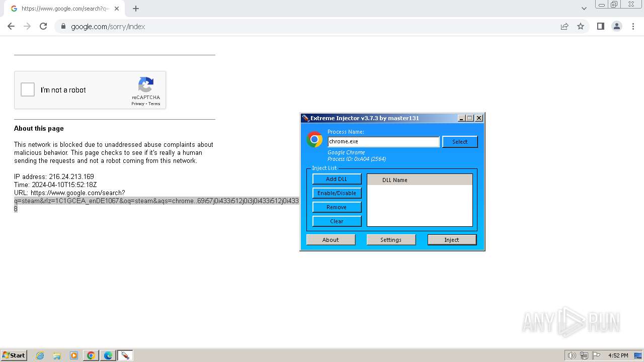This screenshot has height=362, width=644.
Task: Click the address bar URL
Action: [x=108, y=27]
